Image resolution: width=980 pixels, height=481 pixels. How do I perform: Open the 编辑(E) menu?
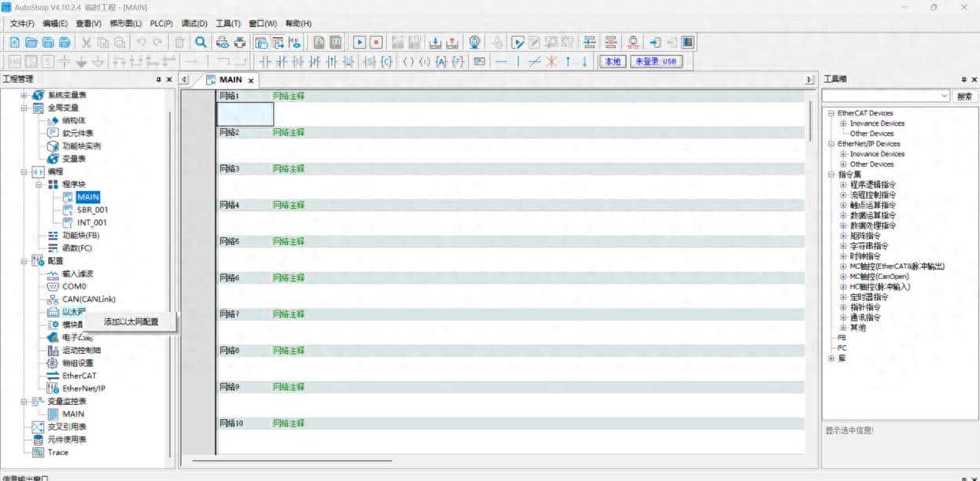coord(55,24)
